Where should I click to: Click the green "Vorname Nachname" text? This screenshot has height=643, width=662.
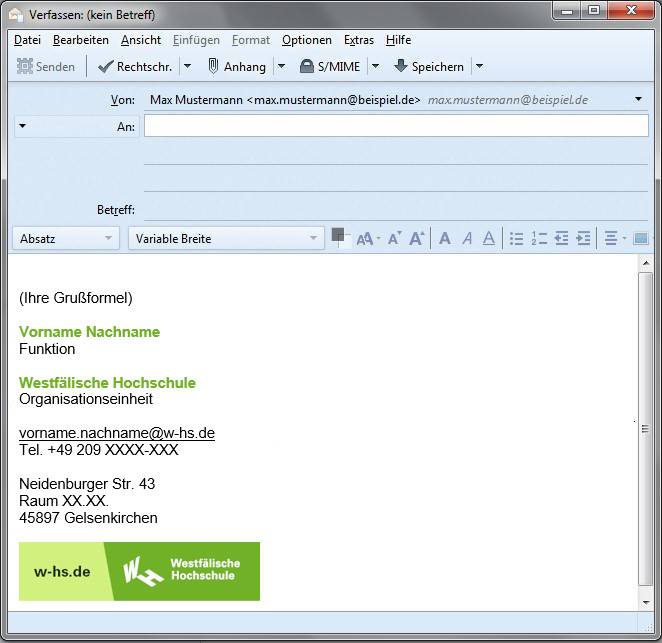(90, 331)
